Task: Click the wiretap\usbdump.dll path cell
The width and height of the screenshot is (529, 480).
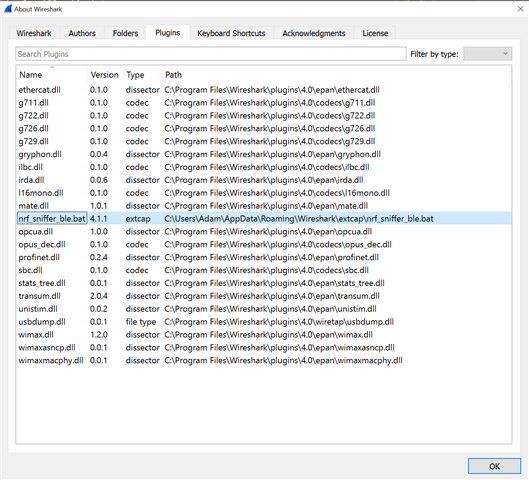Action: pyautogui.click(x=279, y=322)
